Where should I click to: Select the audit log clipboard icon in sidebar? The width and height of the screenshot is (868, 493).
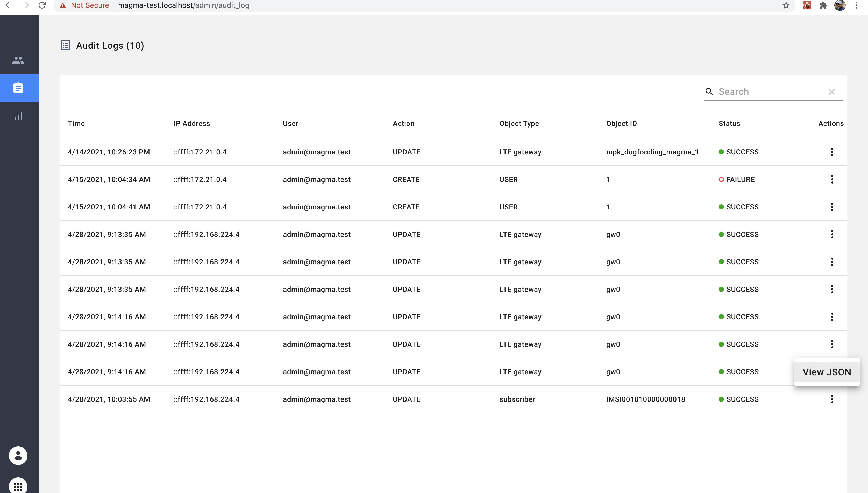click(x=19, y=88)
